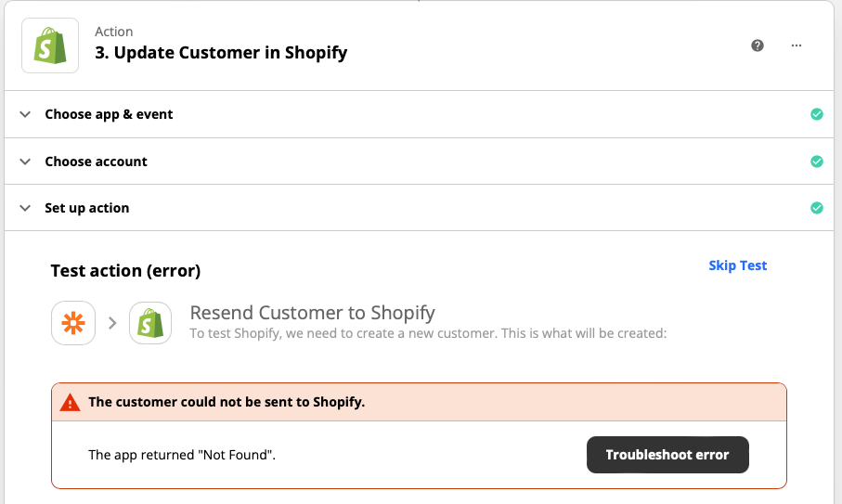Image resolution: width=842 pixels, height=504 pixels.
Task: Click the red warning triangle icon
Action: (x=70, y=402)
